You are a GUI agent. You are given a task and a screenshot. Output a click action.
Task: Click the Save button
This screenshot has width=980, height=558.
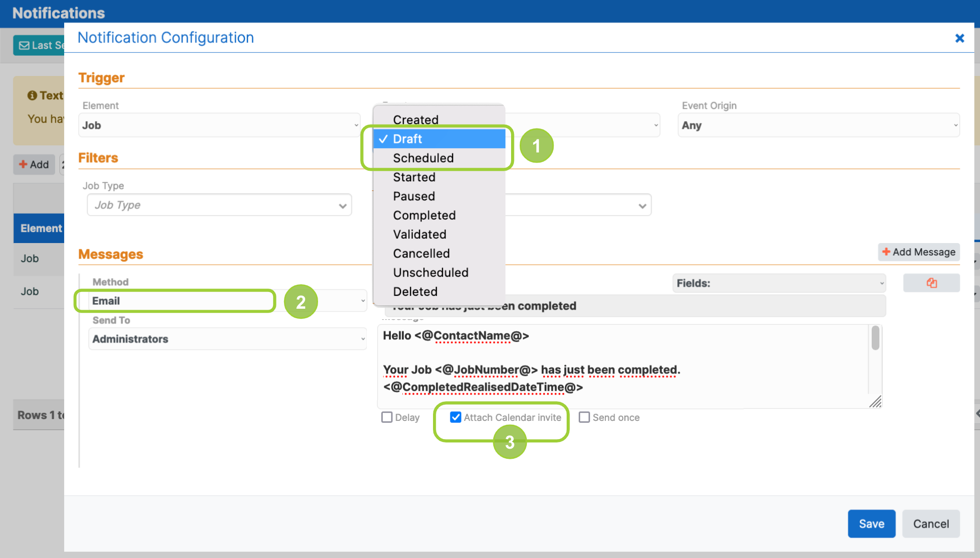click(871, 523)
